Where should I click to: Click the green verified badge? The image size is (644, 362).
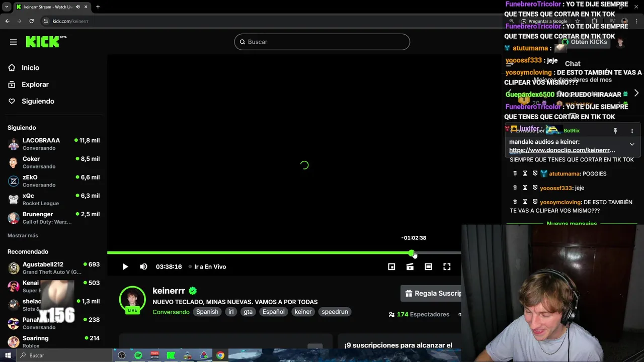tap(193, 291)
